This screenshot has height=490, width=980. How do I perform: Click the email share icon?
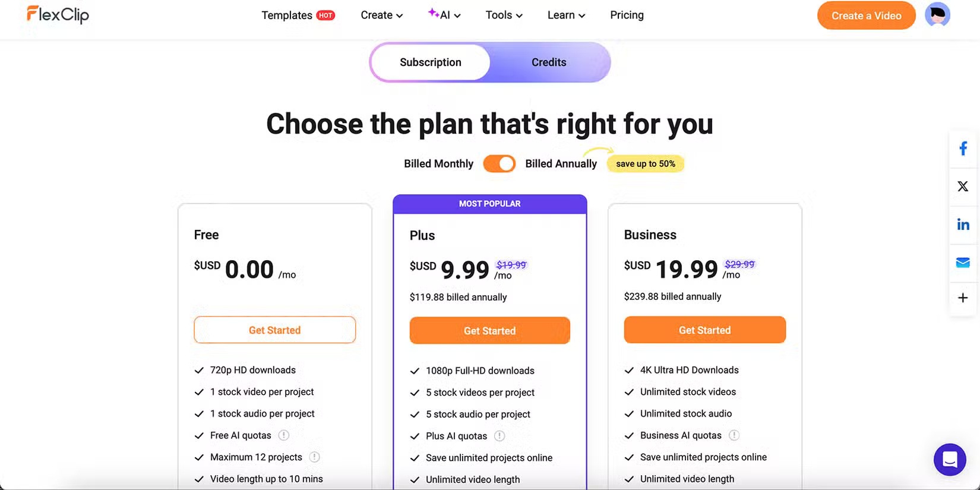(x=963, y=263)
